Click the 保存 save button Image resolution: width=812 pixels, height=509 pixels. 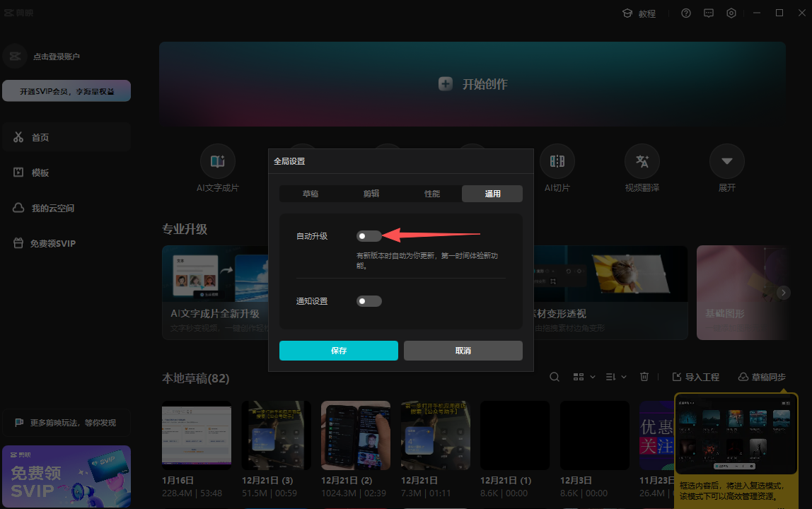tap(339, 351)
